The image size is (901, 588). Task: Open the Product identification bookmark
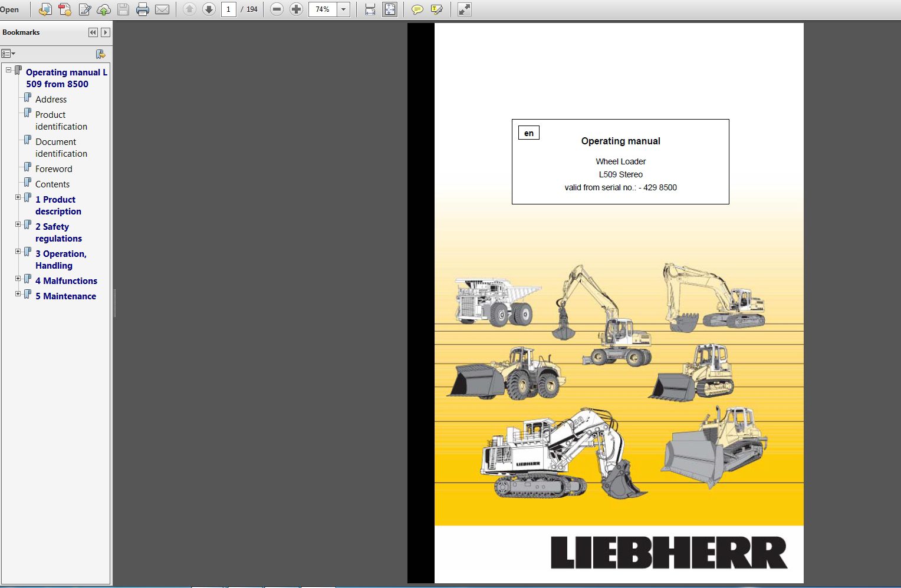pyautogui.click(x=61, y=120)
